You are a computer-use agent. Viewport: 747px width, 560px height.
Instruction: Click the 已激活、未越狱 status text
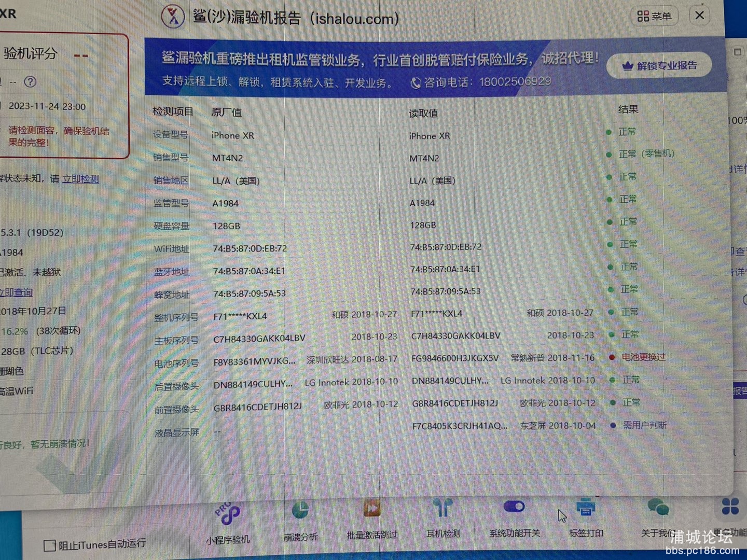pyautogui.click(x=31, y=272)
